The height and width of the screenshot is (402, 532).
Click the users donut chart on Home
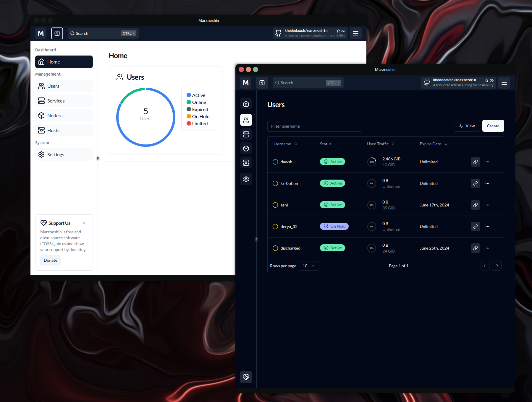[146, 117]
